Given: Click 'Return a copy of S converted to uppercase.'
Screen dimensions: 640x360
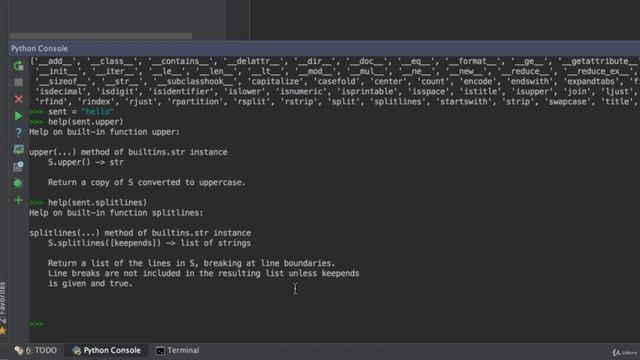Looking at the screenshot, I should point(147,182).
